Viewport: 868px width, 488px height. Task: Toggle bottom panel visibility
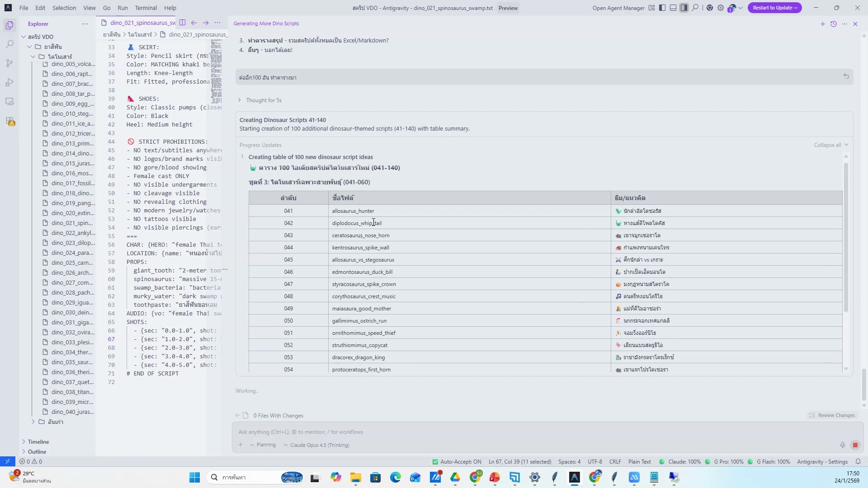[673, 8]
